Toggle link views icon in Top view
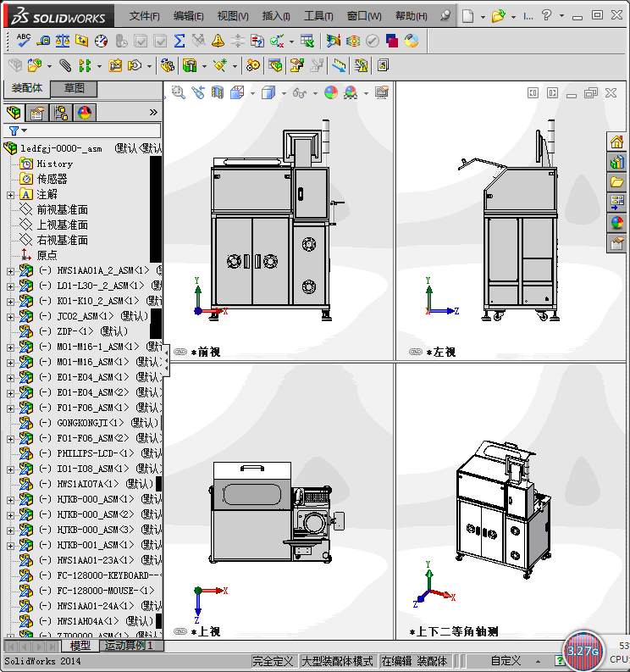Screen dimensions: 630x672 tap(180, 630)
